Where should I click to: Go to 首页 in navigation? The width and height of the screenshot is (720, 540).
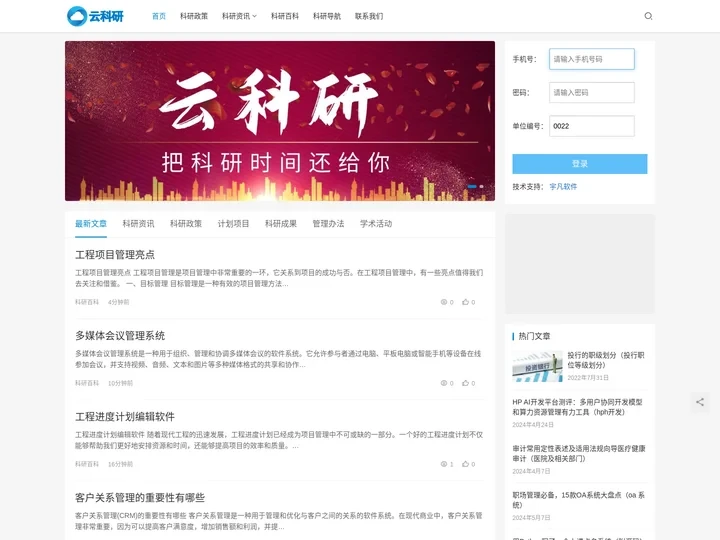pyautogui.click(x=159, y=16)
